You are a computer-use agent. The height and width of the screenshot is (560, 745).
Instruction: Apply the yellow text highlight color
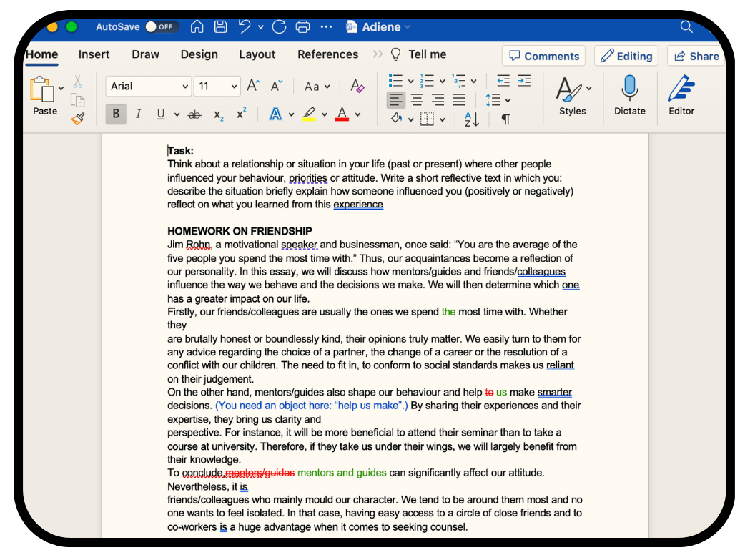[x=309, y=114]
